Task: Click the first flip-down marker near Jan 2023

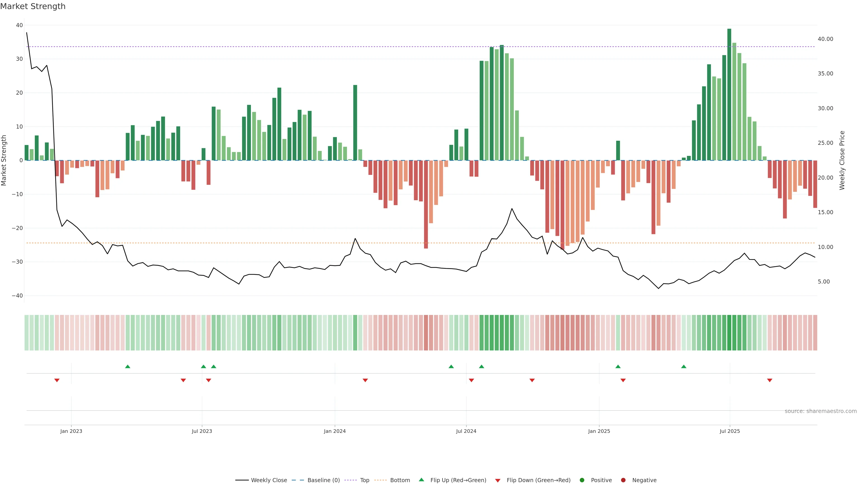Action: click(57, 380)
